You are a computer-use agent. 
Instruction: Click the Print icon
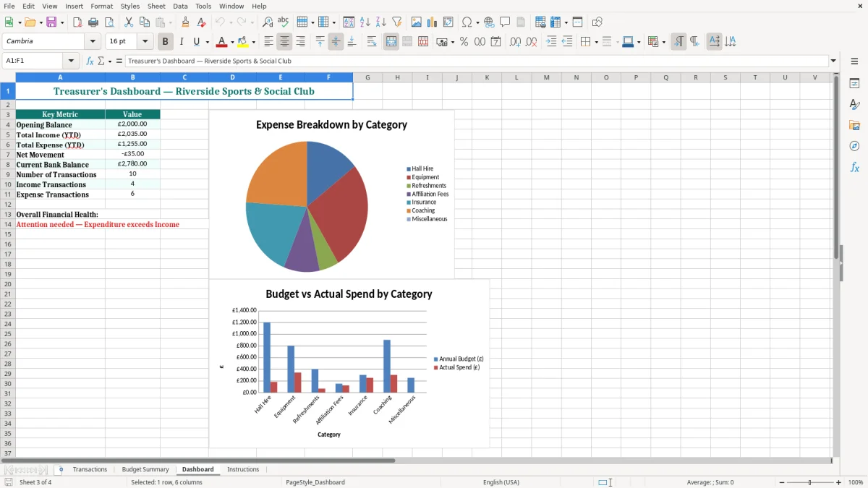tap(93, 22)
